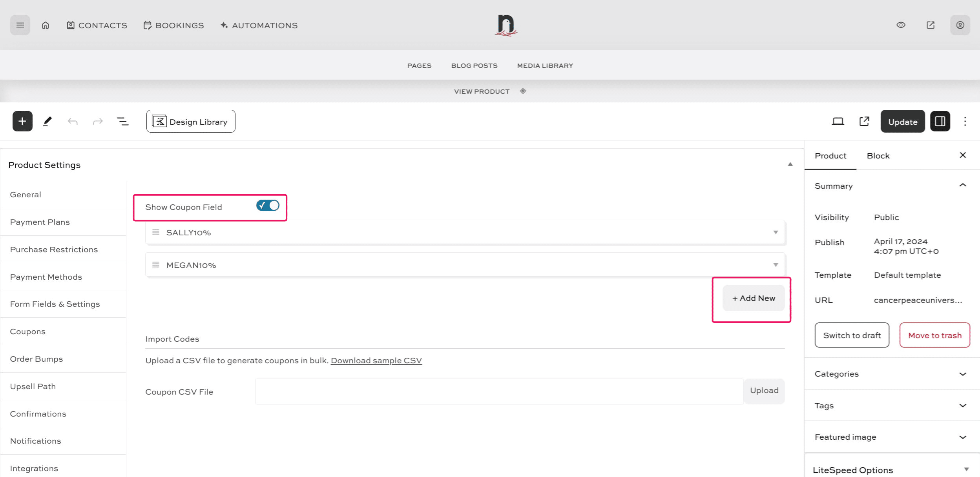This screenshot has width=980, height=477.
Task: Switch to the Block tab
Action: (x=878, y=155)
